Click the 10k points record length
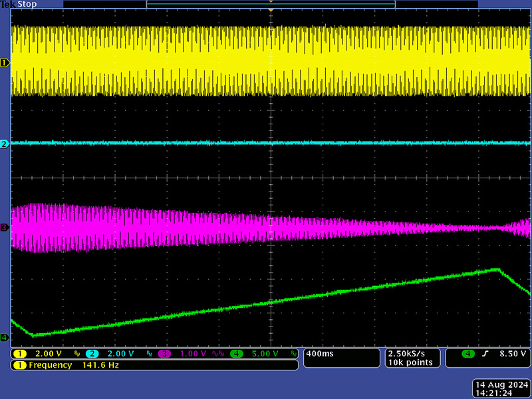 [410, 362]
